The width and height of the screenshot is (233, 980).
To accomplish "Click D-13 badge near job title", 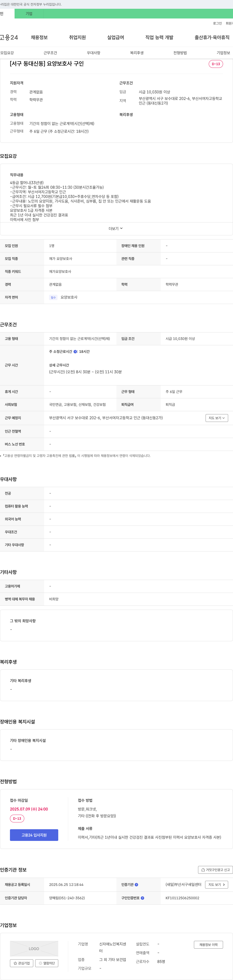I will pyautogui.click(x=216, y=64).
